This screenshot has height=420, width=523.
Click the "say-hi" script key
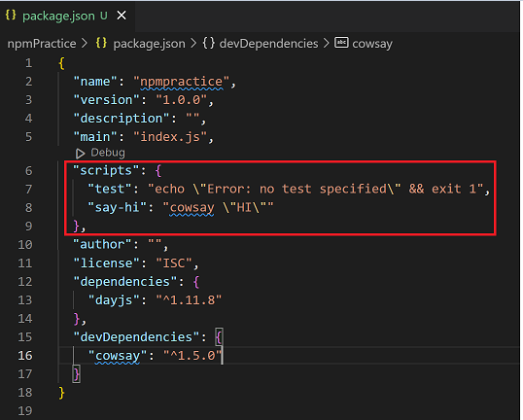(118, 207)
